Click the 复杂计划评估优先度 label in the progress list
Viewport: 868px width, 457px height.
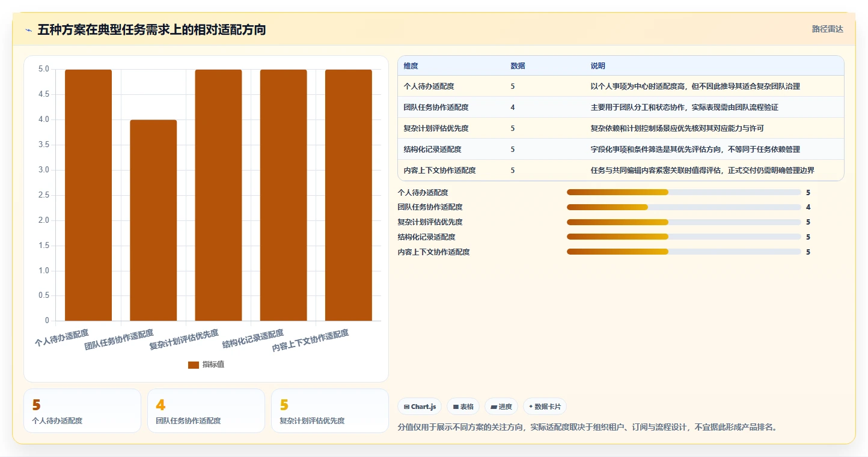(x=430, y=222)
